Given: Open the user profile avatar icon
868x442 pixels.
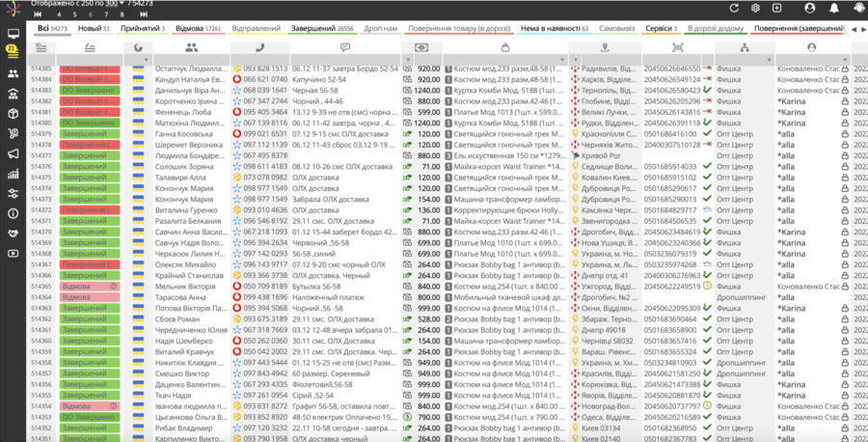Looking at the screenshot, I should (x=809, y=8).
